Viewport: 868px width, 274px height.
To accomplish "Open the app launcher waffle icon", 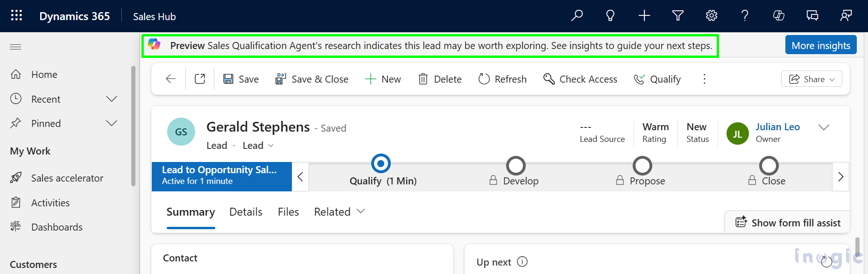I will (x=16, y=15).
